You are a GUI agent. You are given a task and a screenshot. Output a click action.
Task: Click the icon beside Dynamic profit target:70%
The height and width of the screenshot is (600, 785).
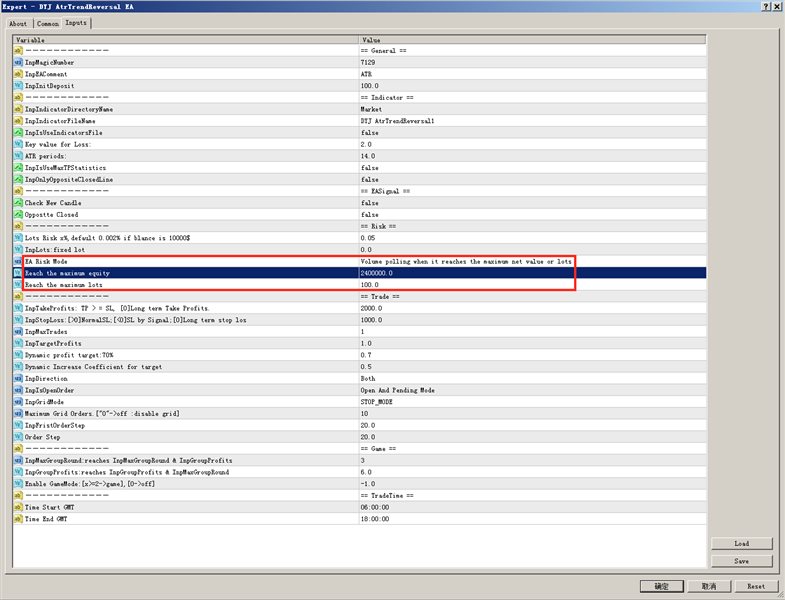click(18, 355)
